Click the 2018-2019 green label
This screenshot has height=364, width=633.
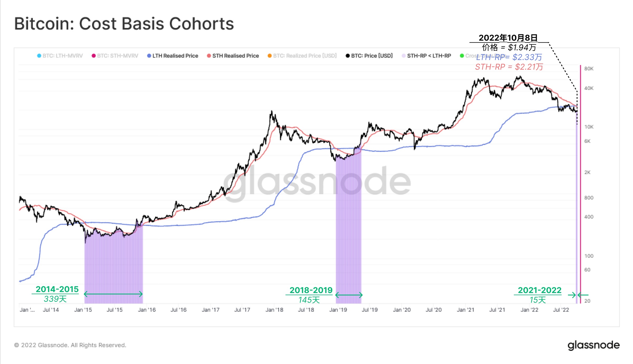311,290
